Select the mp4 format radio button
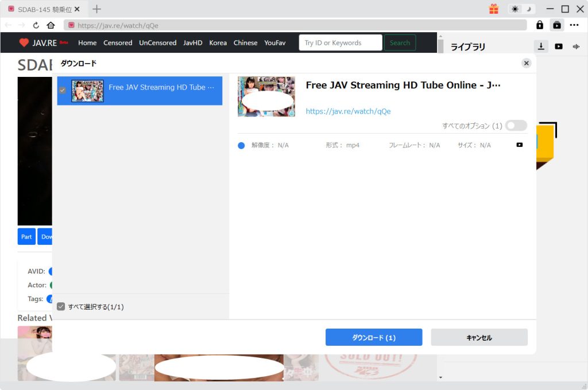Image resolution: width=588 pixels, height=390 pixels. point(241,146)
